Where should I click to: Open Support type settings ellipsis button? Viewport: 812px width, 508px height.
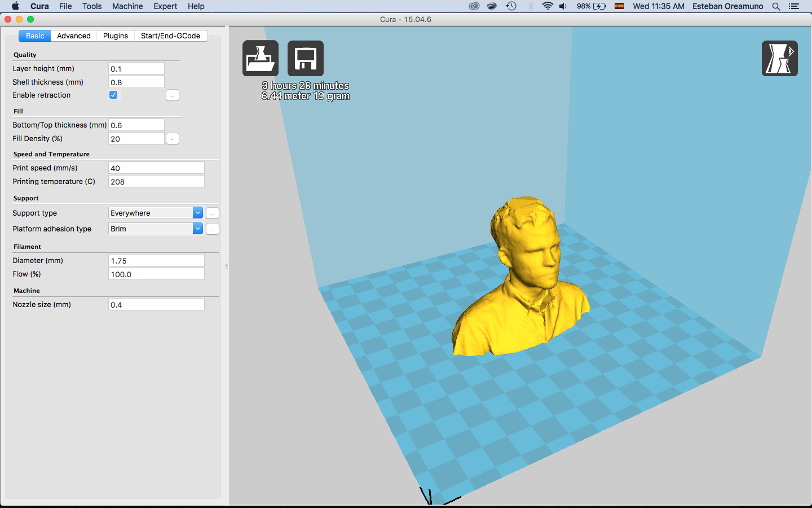click(213, 213)
